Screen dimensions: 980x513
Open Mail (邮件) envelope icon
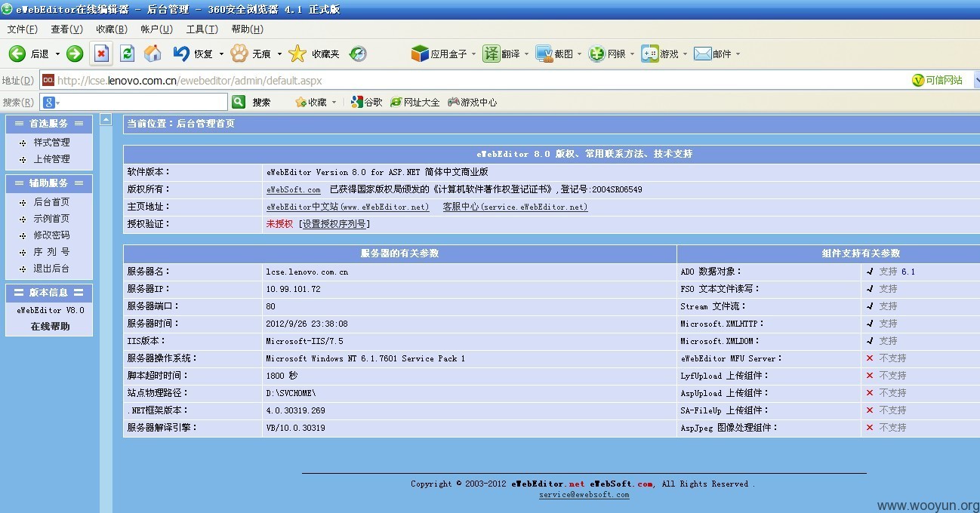click(703, 54)
